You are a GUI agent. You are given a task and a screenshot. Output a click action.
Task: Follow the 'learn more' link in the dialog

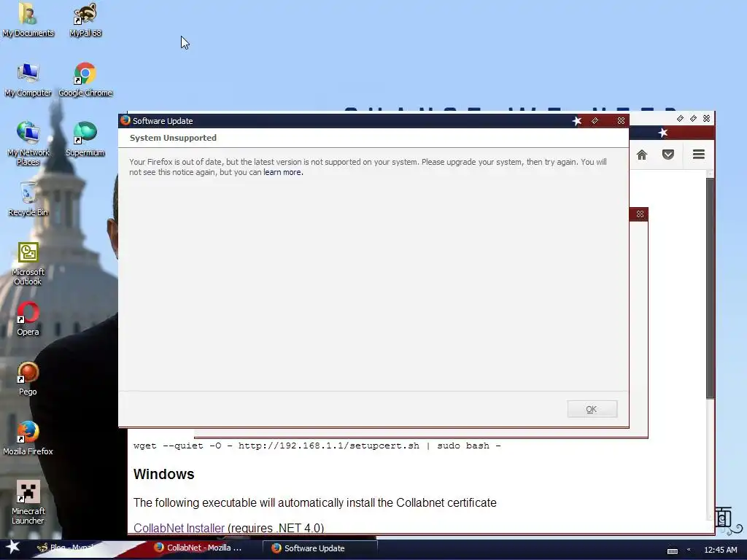[283, 172]
